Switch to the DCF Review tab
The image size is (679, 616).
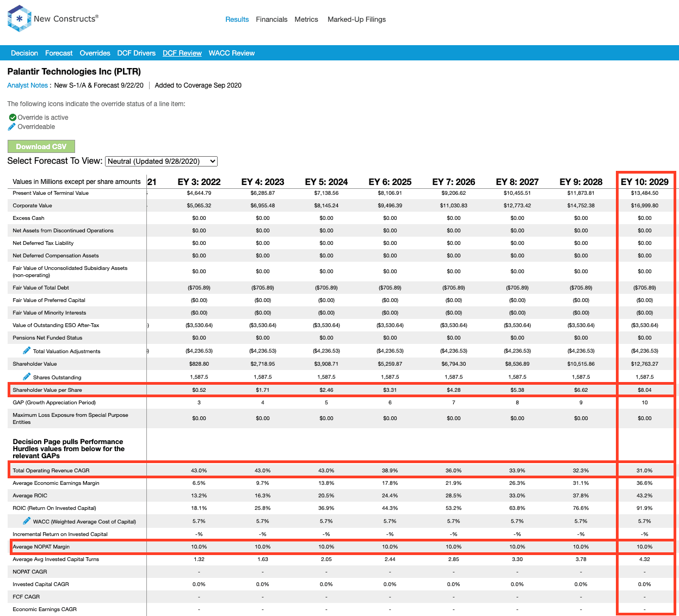click(182, 53)
